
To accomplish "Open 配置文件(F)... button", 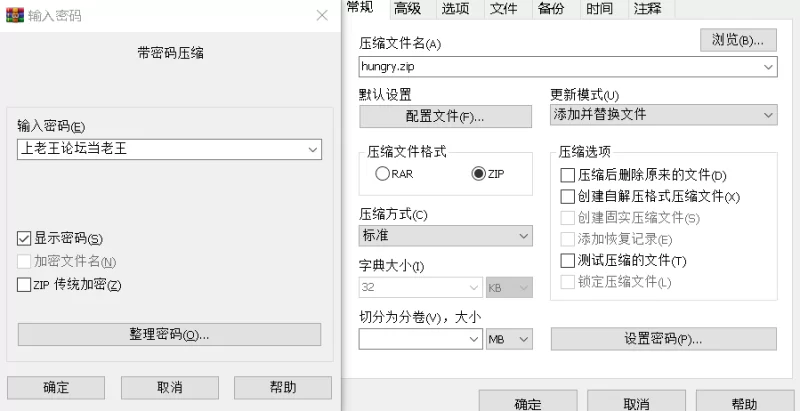I will [x=445, y=116].
